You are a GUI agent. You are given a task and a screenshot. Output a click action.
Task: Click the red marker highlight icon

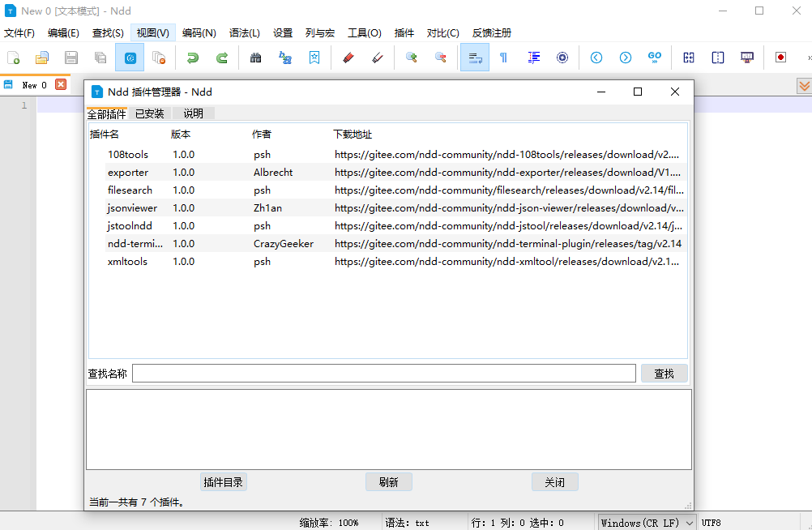point(348,58)
